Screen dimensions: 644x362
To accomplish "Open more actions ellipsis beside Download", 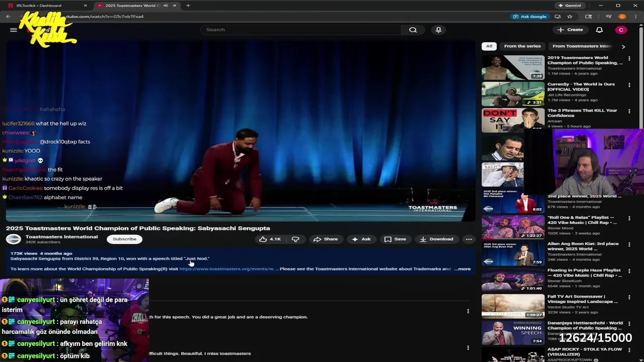I will click(x=468, y=239).
